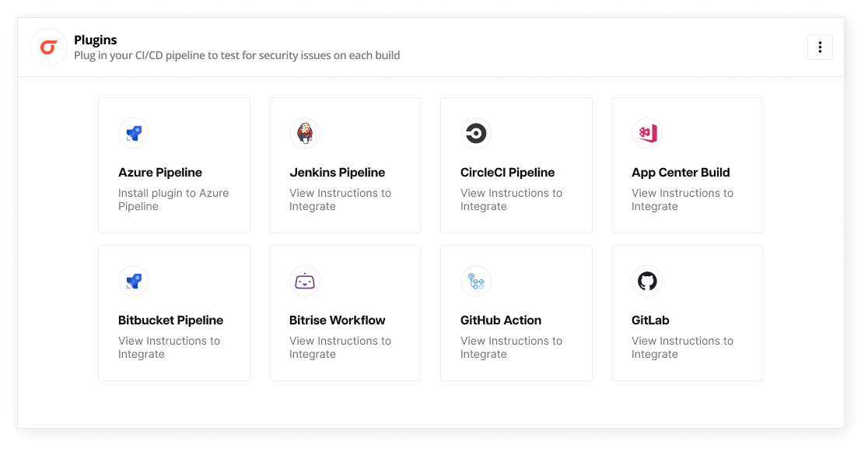Select the Bitbucket Pipeline card
868x452 pixels.
pos(173,313)
